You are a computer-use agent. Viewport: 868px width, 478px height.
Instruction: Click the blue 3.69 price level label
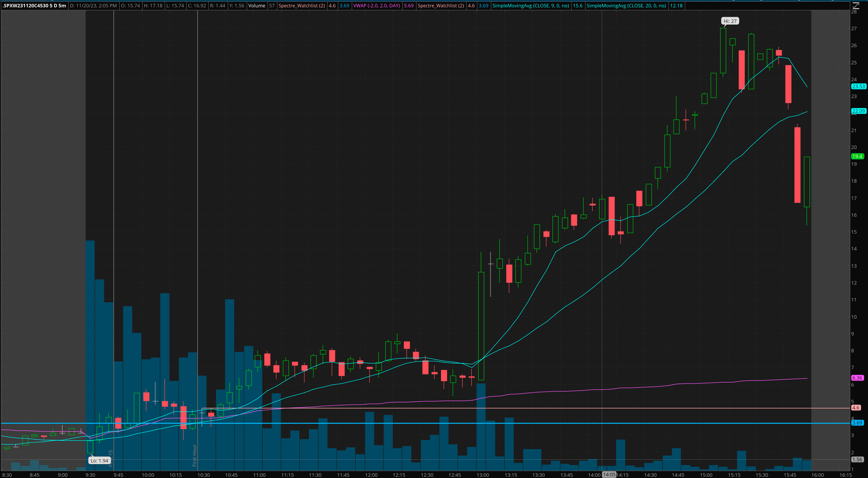tap(857, 423)
